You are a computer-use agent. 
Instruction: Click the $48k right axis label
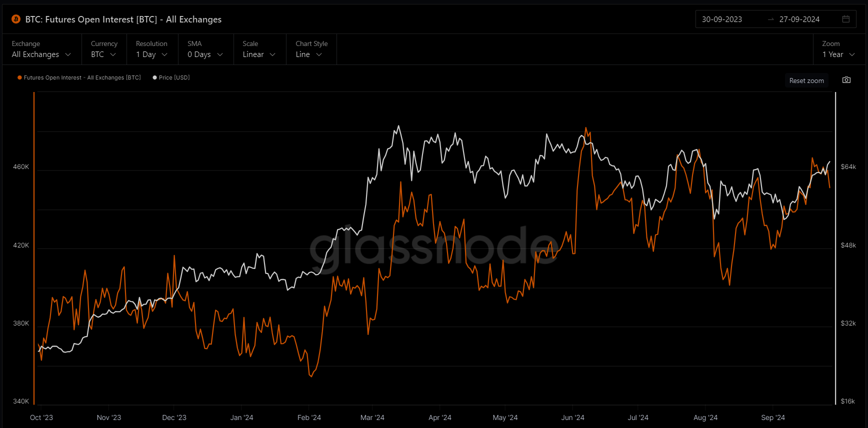[x=848, y=245]
